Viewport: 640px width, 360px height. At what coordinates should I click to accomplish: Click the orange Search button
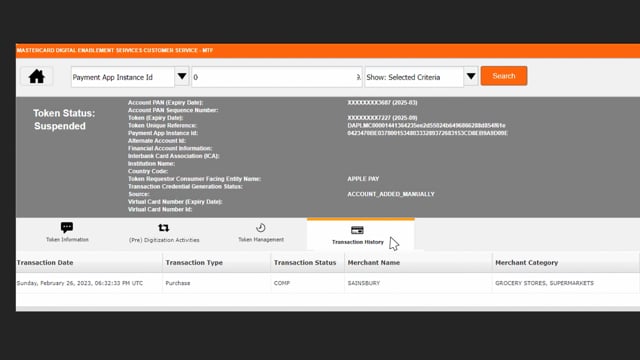point(504,76)
